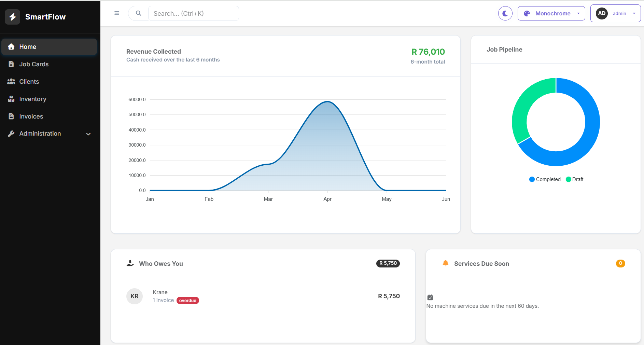Click the calendar check icon in services card
The height and width of the screenshot is (345, 644).
[430, 298]
